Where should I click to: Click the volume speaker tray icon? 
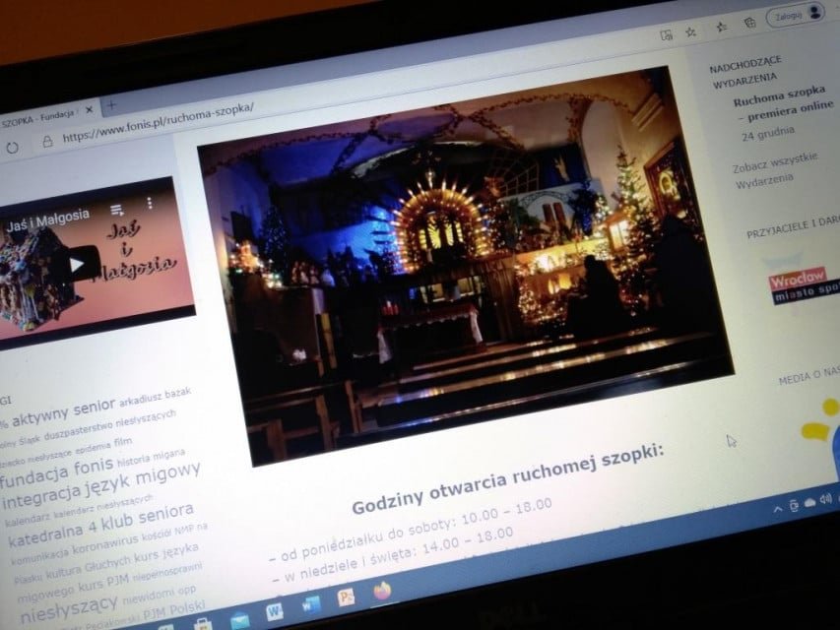[x=825, y=499]
